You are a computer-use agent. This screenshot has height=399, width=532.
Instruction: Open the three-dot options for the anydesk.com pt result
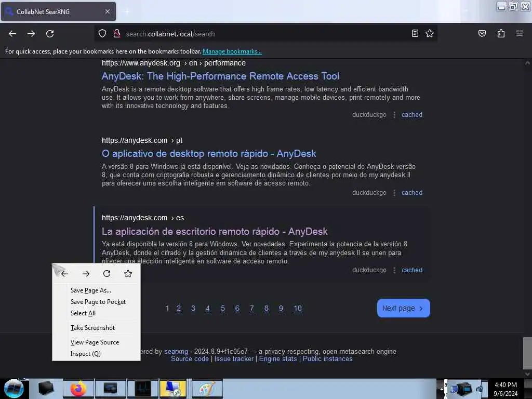pyautogui.click(x=394, y=193)
